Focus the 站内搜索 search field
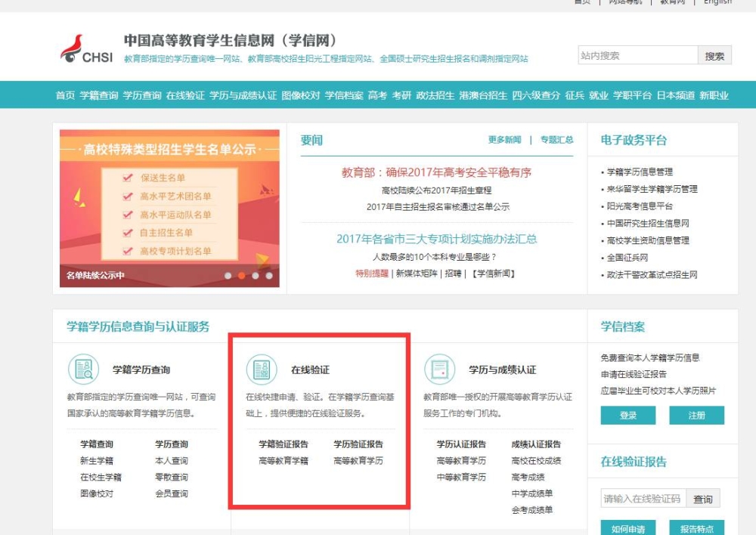 [638, 55]
